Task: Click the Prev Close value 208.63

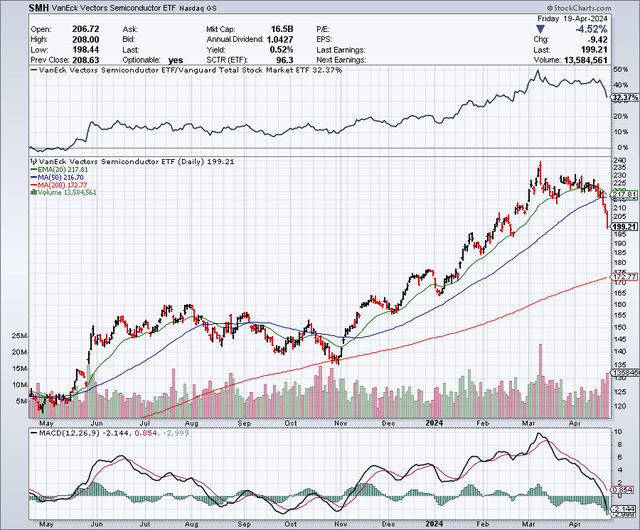Action: 86,60
